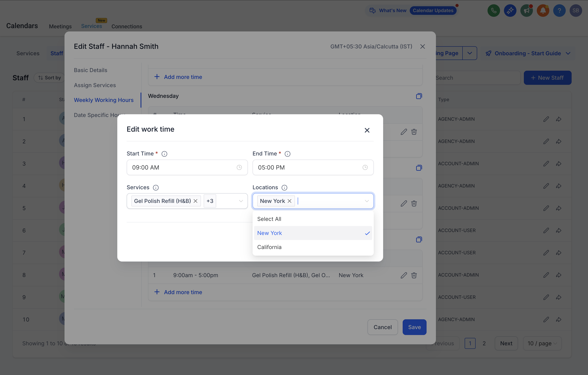Open Assign Services section
Image resolution: width=588 pixels, height=375 pixels.
(x=95, y=85)
